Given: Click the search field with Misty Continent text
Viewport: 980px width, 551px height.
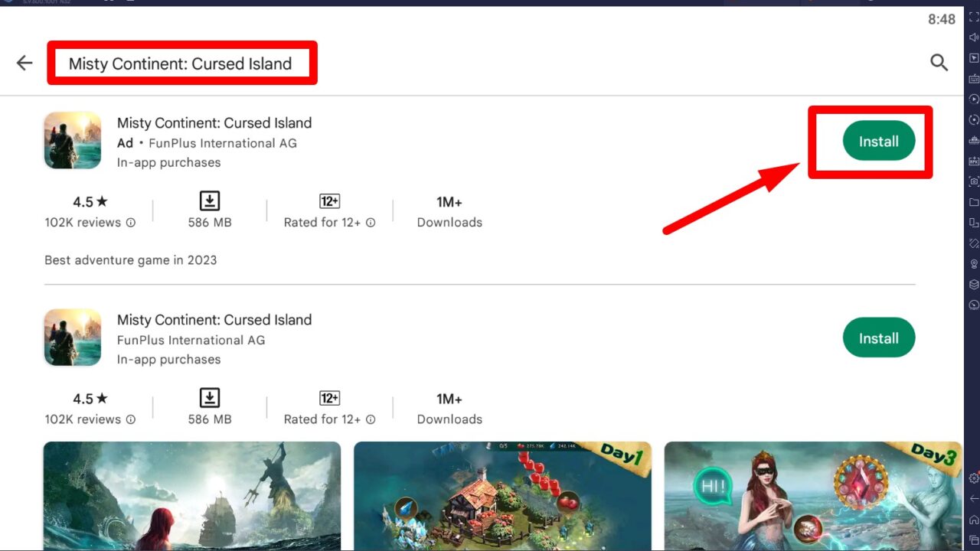Looking at the screenshot, I should (x=181, y=64).
